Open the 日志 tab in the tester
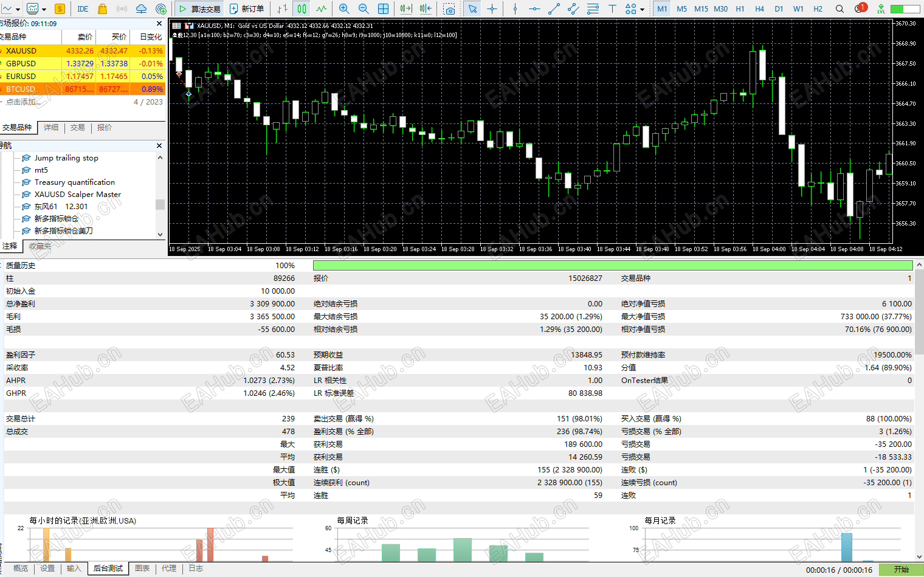The width and height of the screenshot is (924, 577). pos(196,568)
